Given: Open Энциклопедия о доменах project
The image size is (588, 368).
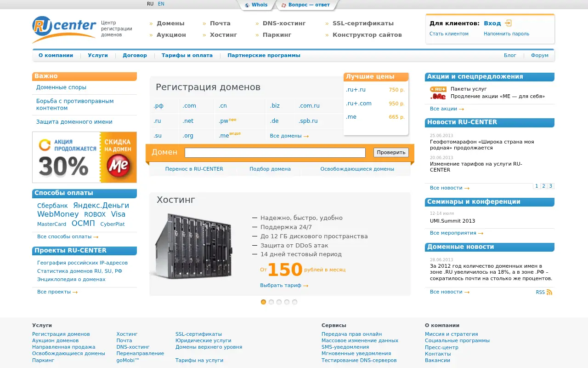Looking at the screenshot, I should point(71,280).
